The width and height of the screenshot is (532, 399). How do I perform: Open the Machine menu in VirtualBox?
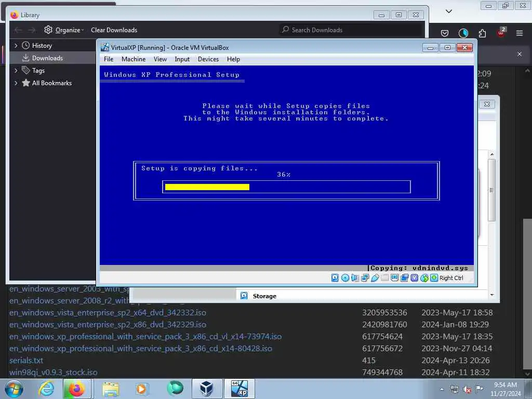coord(134,59)
